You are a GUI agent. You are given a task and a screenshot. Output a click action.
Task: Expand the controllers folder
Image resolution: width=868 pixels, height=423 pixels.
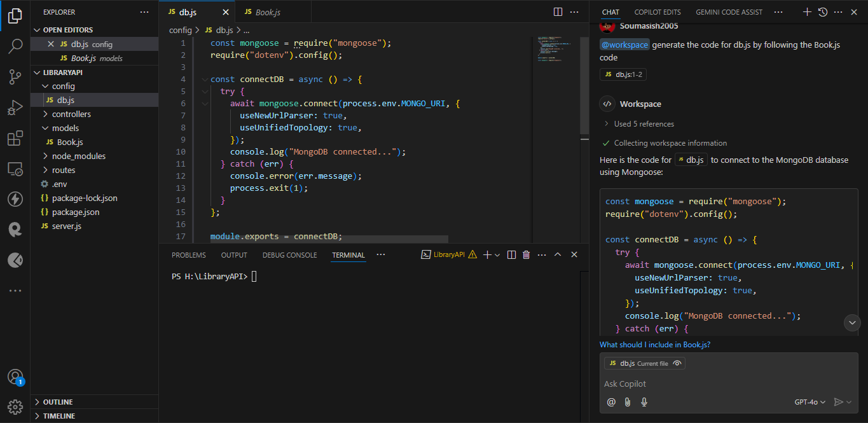click(71, 114)
